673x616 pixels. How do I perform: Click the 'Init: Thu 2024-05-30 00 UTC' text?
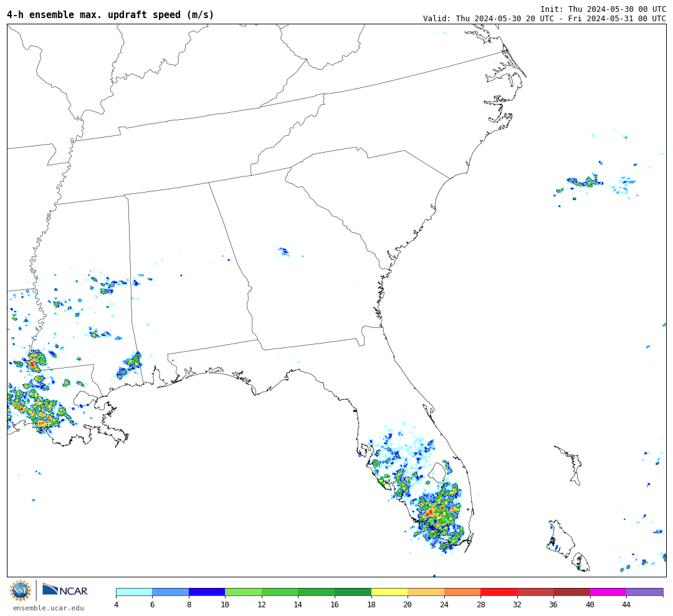click(x=603, y=9)
